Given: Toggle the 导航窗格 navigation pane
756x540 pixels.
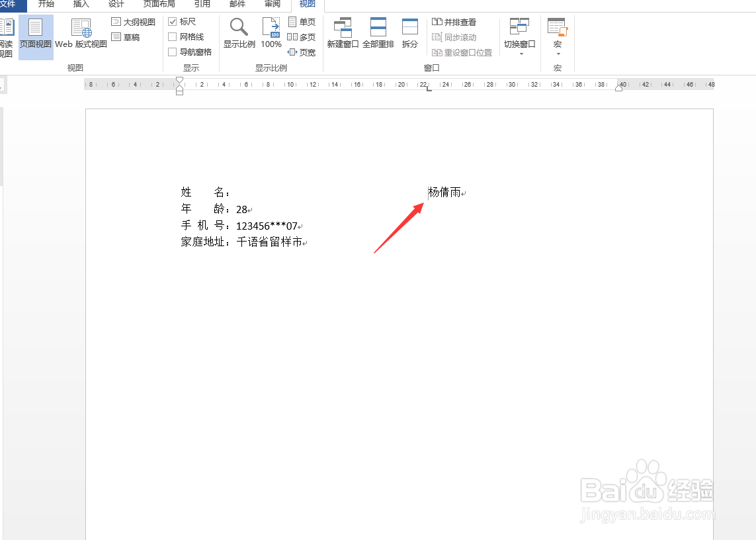Looking at the screenshot, I should click(x=173, y=52).
